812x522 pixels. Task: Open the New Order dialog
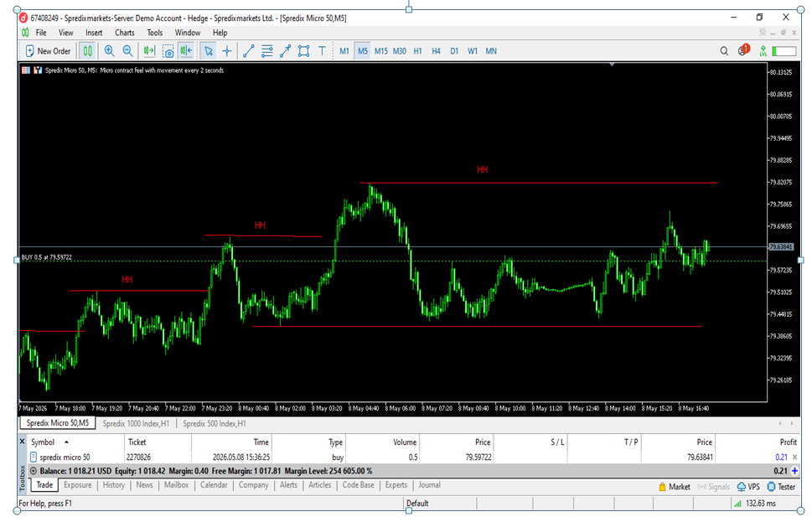pyautogui.click(x=48, y=51)
